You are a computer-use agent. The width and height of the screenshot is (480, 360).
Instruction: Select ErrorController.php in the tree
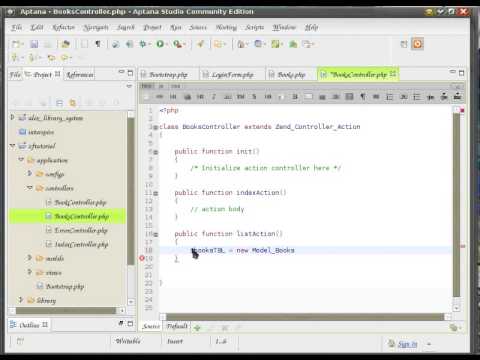(x=81, y=230)
